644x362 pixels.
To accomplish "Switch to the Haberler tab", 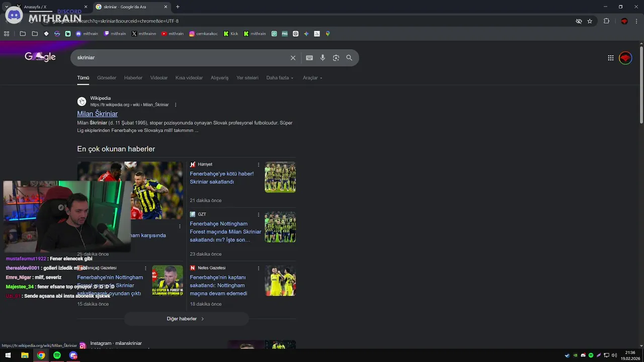I will pos(133,78).
